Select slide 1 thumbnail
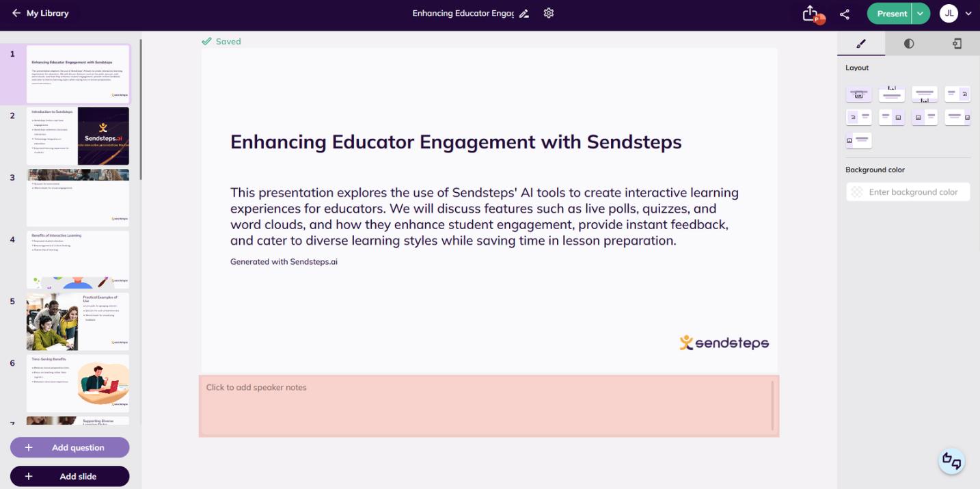 coord(78,74)
